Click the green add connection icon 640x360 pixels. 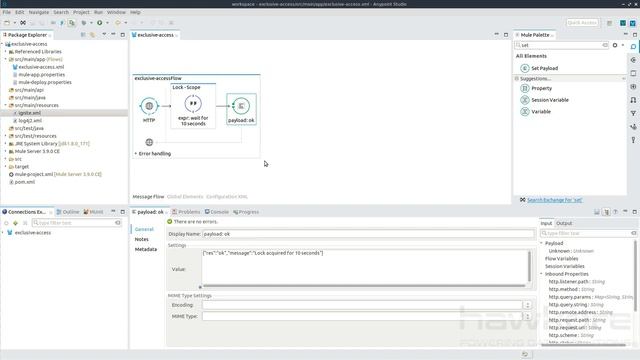click(x=16, y=223)
